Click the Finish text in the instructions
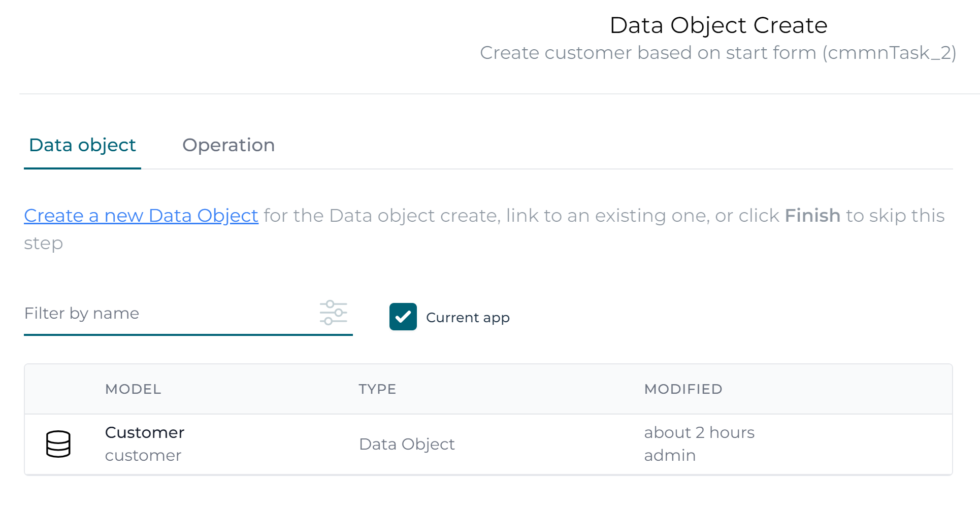 point(812,215)
